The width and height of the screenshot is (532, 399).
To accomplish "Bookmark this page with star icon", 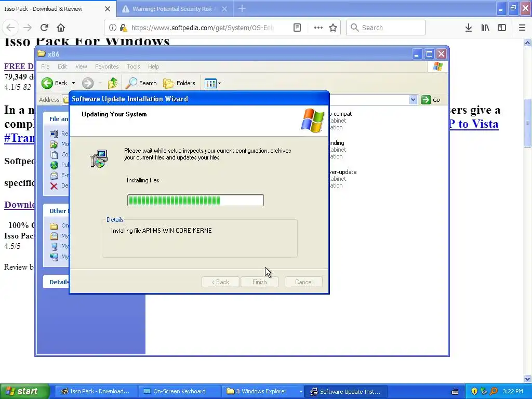I will [333, 28].
